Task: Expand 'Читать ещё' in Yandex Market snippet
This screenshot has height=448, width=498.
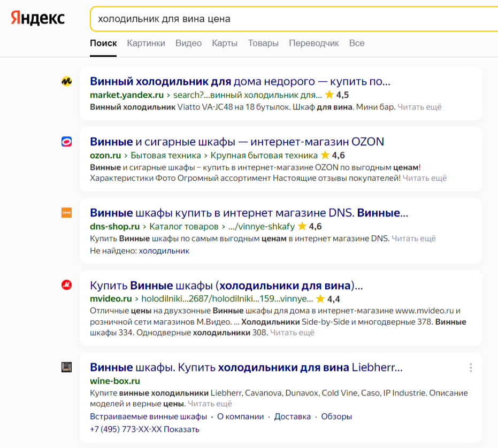Action: (419, 107)
